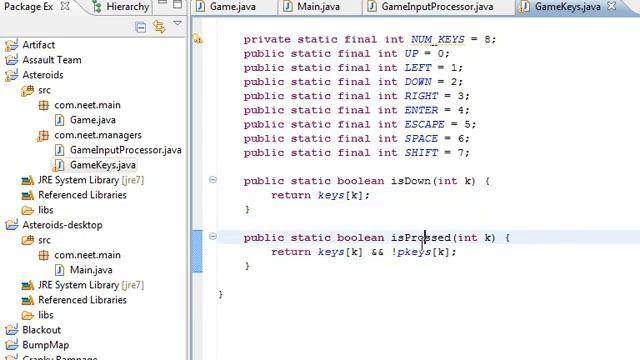Select the BumpMap project

point(45,345)
